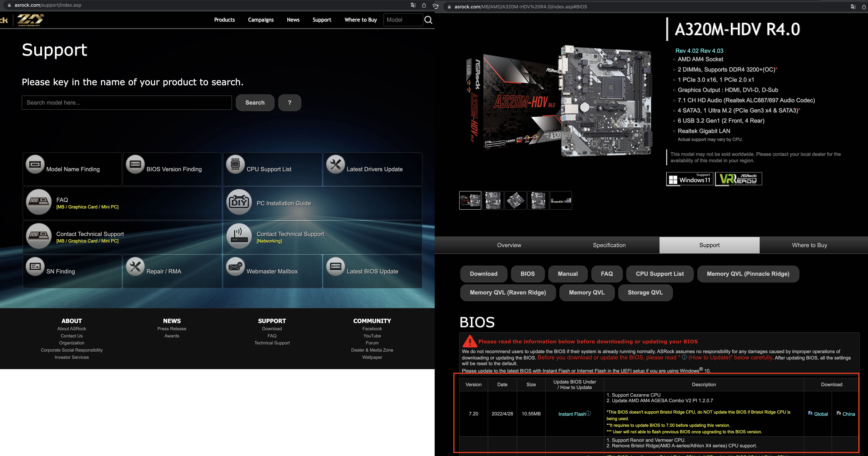
Task: Open CPU Support List chip icon
Action: [x=235, y=165]
